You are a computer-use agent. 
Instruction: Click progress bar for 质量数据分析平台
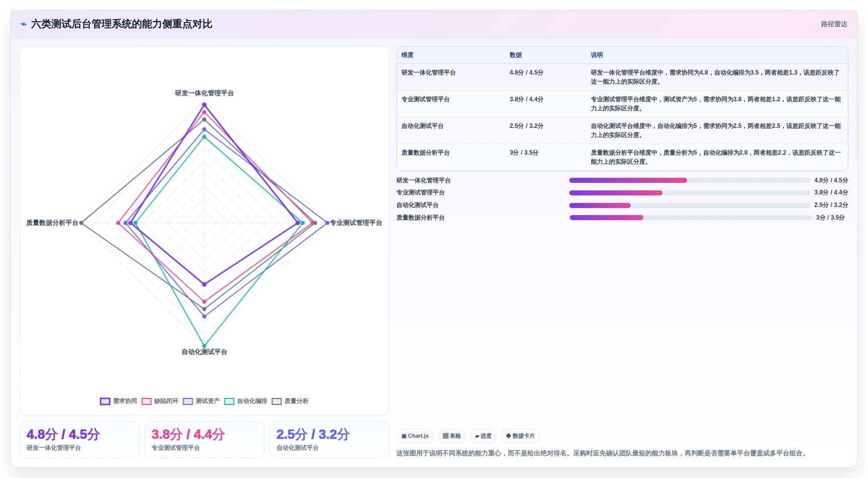(691, 218)
